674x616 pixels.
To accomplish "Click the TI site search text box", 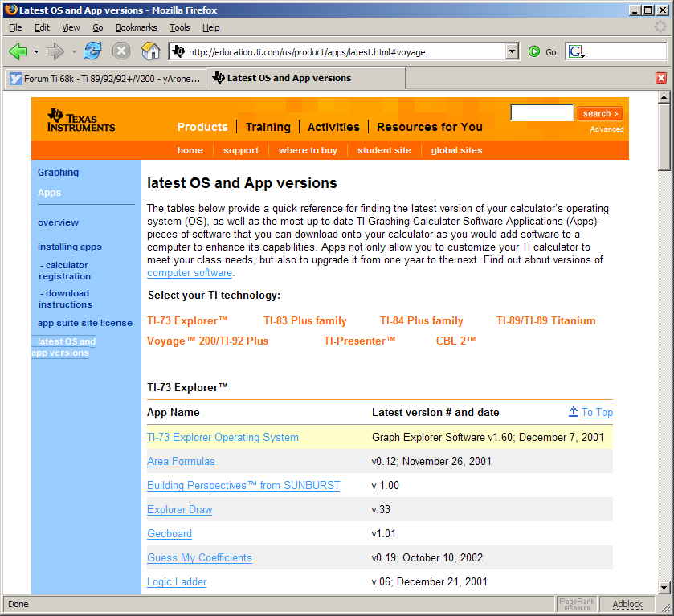I will 541,112.
